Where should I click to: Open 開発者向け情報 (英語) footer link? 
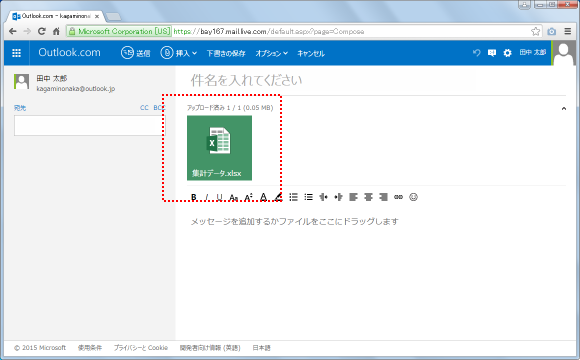210,348
